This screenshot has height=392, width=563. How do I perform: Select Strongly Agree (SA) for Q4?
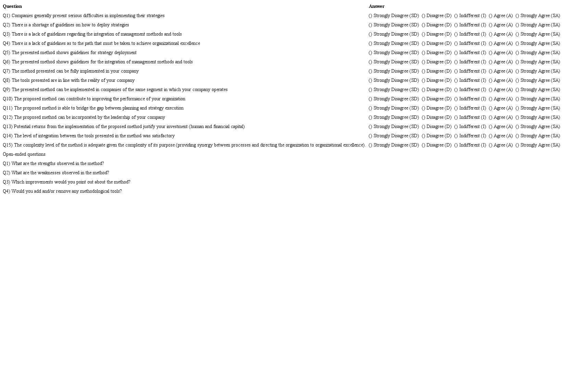[x=538, y=43]
